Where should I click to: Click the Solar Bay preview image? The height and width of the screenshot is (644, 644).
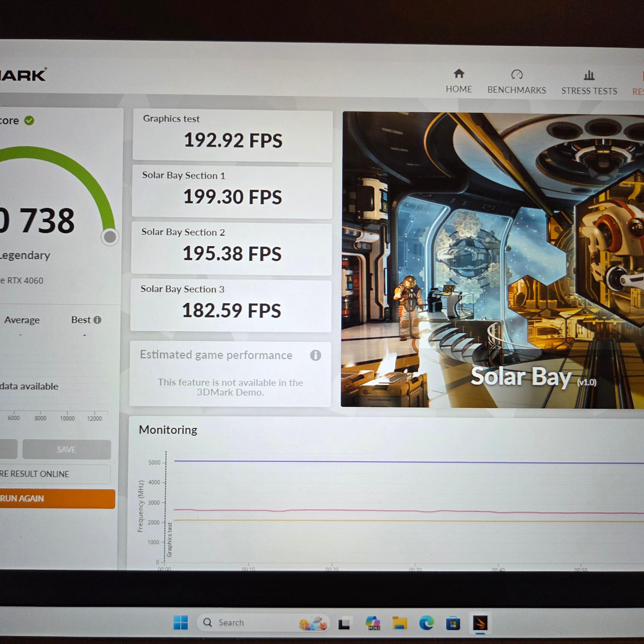click(x=492, y=260)
